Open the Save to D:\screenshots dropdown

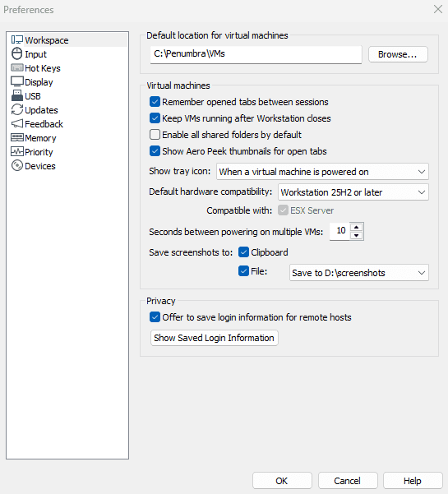(x=359, y=273)
